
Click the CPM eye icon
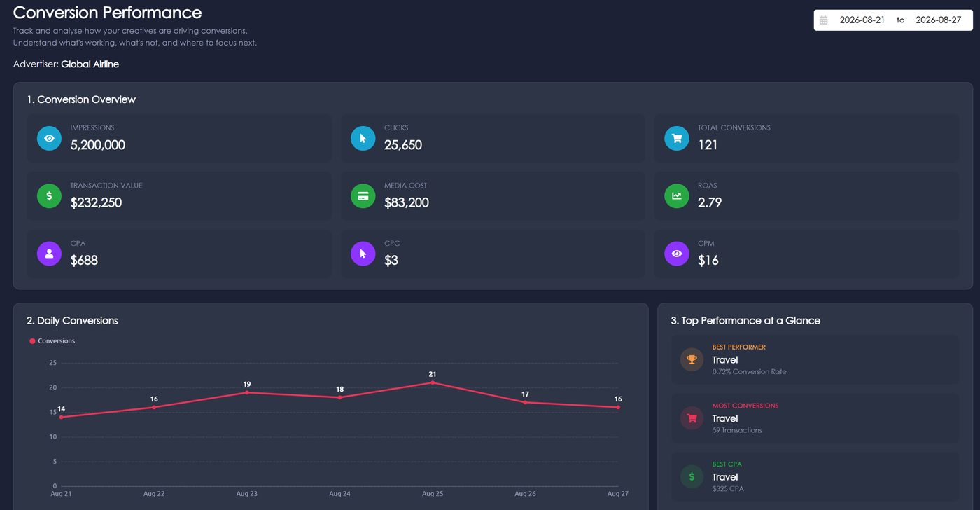676,254
